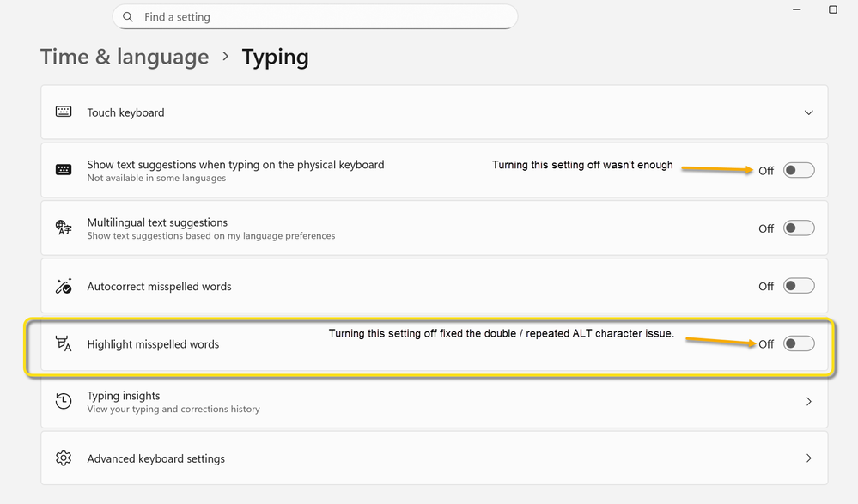Enable Multilingual text suggestions switch
This screenshot has height=504, width=858.
tap(798, 228)
